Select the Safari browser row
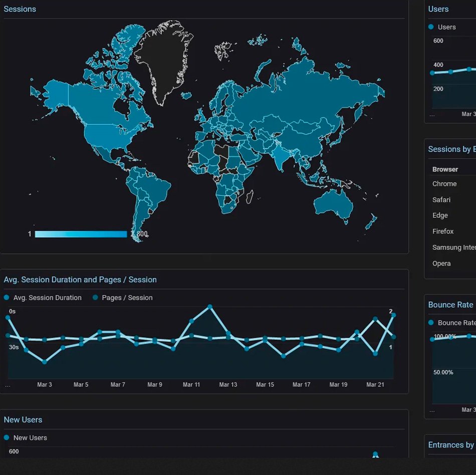The height and width of the screenshot is (475, 476). pyautogui.click(x=441, y=200)
